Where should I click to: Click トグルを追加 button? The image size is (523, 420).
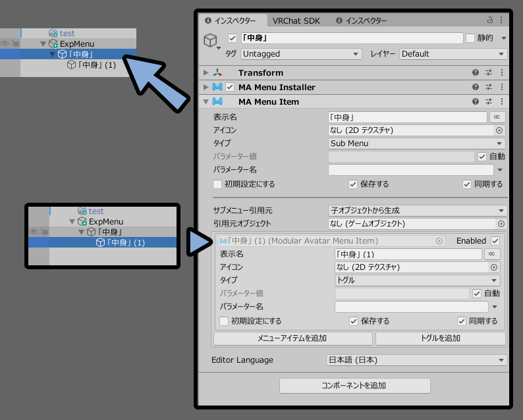(x=441, y=338)
